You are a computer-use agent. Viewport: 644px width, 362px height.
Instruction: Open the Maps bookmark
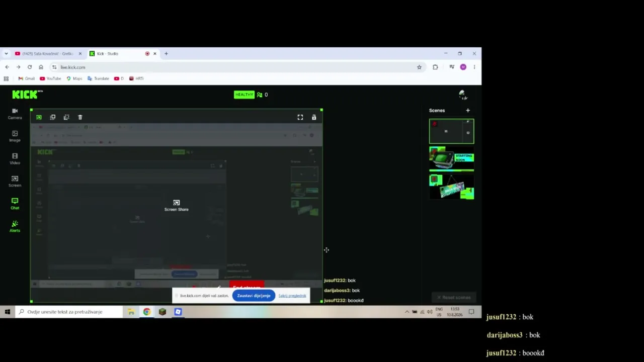click(x=74, y=78)
